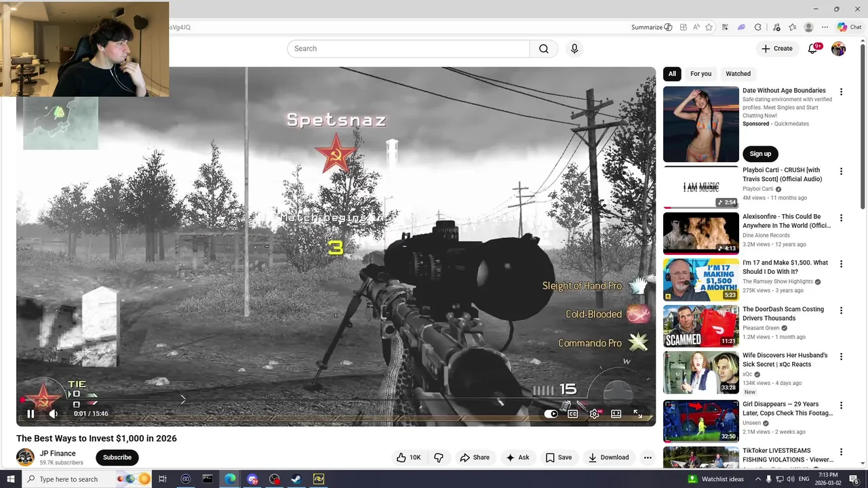The height and width of the screenshot is (488, 868).
Task: Open Alexisonfire This Could Be Anywhere title
Action: tap(787, 221)
